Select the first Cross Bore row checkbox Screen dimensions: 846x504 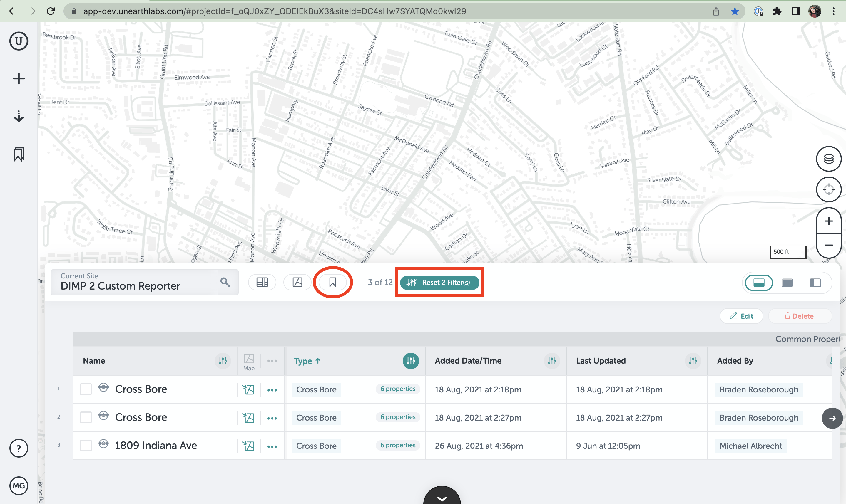pos(86,389)
